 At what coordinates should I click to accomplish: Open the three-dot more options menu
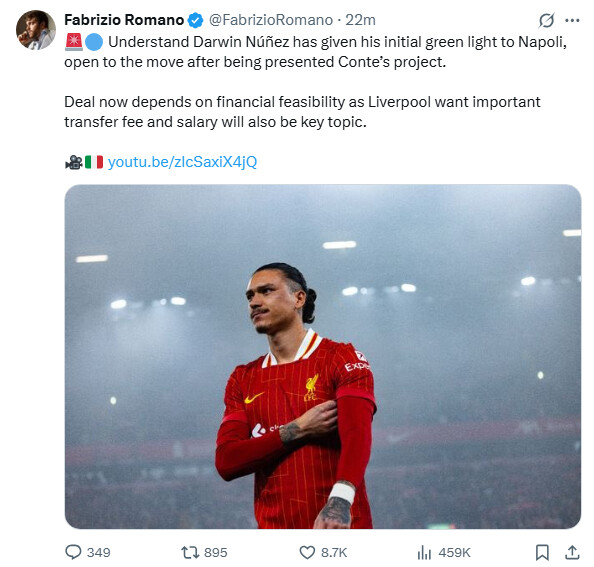pos(572,20)
